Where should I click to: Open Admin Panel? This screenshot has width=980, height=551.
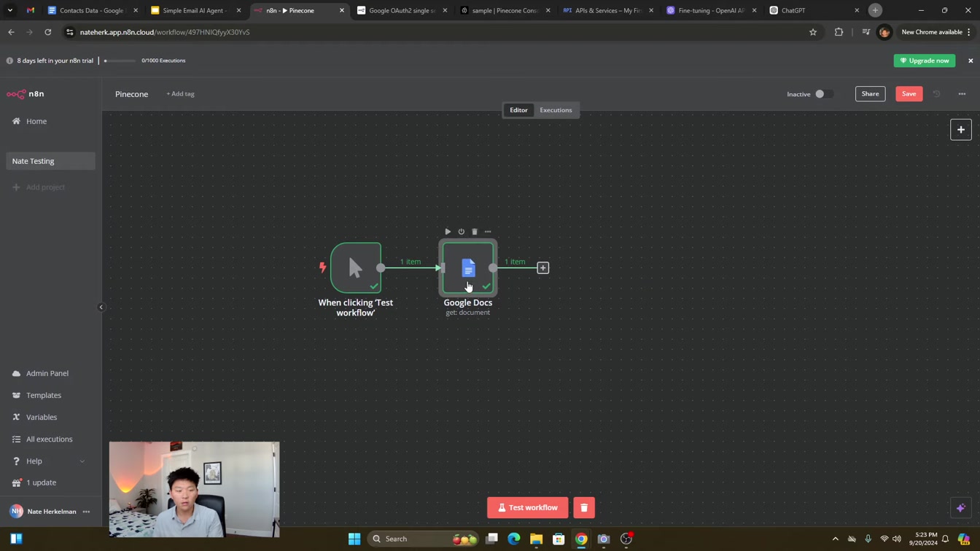[x=50, y=373]
